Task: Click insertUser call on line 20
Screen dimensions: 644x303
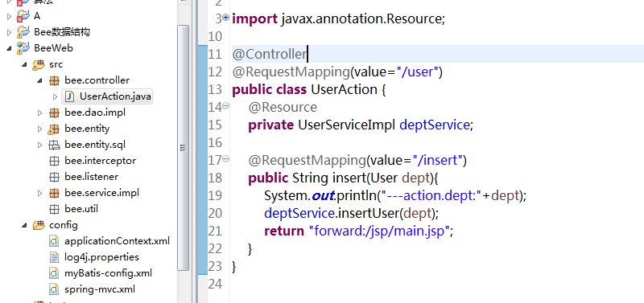Action: coord(369,213)
